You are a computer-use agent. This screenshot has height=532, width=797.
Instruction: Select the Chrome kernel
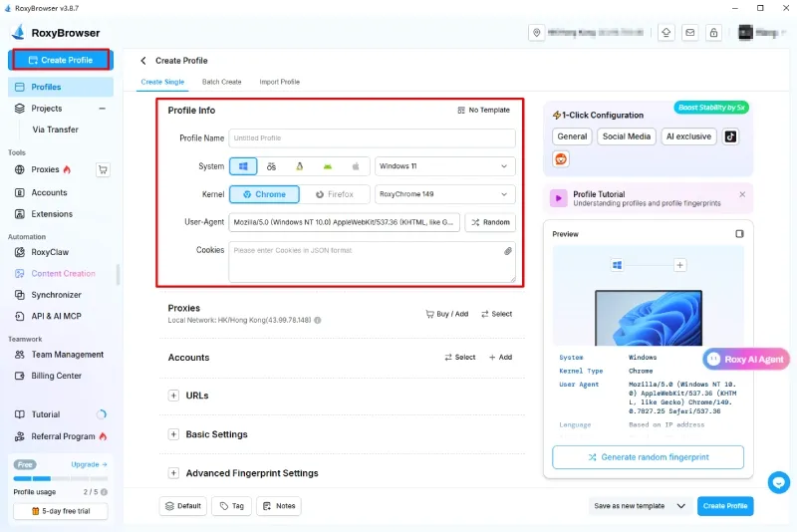pyautogui.click(x=264, y=194)
